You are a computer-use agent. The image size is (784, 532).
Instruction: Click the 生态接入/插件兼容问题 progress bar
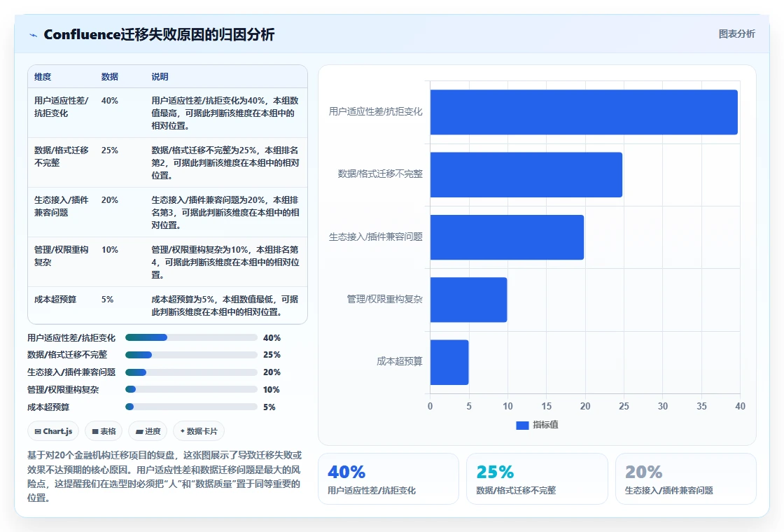click(x=191, y=372)
